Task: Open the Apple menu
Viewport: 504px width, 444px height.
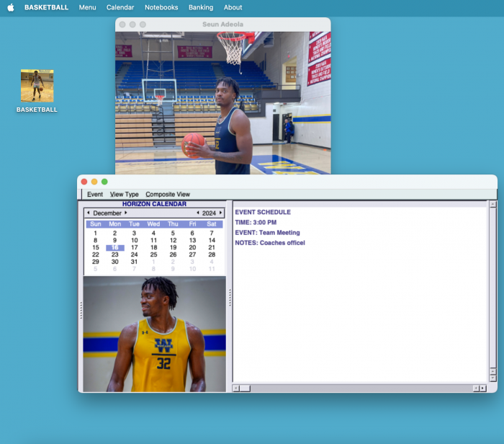Action: (11, 7)
